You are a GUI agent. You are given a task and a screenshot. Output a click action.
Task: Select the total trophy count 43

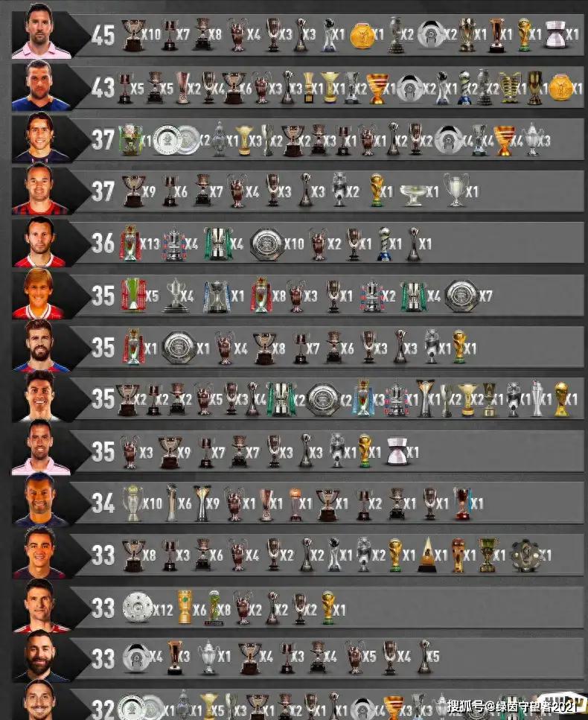click(103, 87)
